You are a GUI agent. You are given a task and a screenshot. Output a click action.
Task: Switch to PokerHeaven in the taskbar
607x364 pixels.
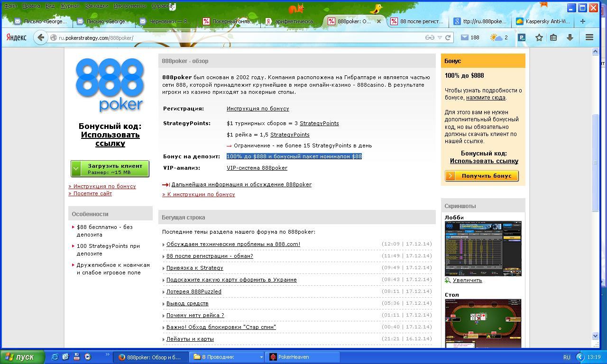click(x=303, y=357)
